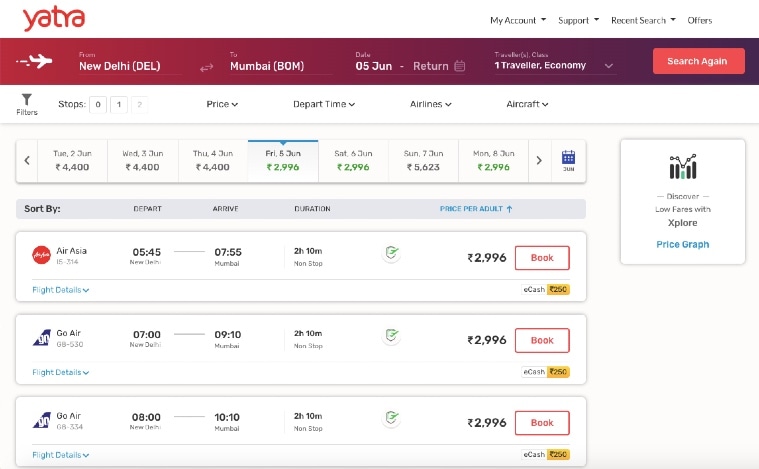Click the Return date field
This screenshot has height=469, width=759.
(430, 66)
